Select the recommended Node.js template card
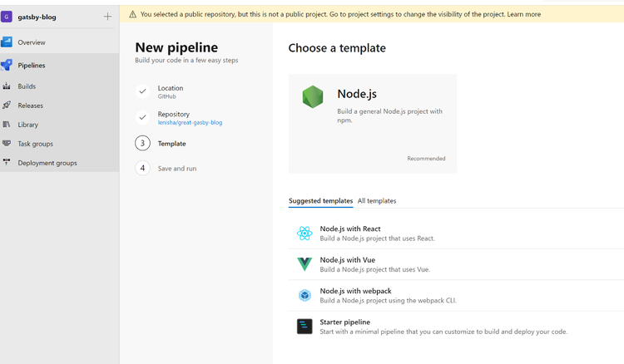 pyautogui.click(x=373, y=124)
